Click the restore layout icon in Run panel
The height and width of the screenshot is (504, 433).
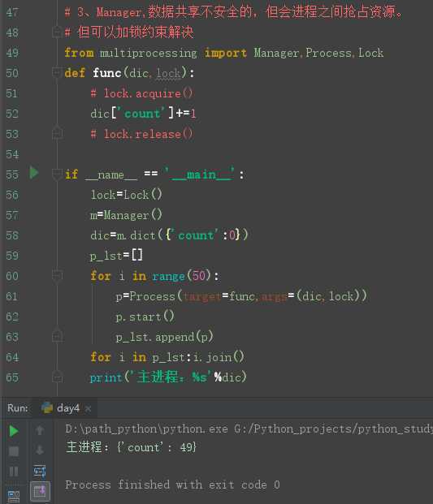tap(14, 496)
